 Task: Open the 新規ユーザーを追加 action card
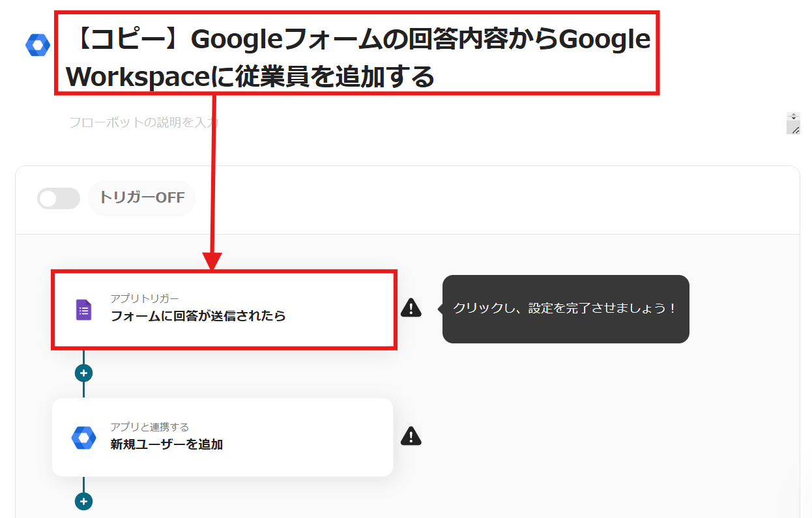pyautogui.click(x=223, y=437)
